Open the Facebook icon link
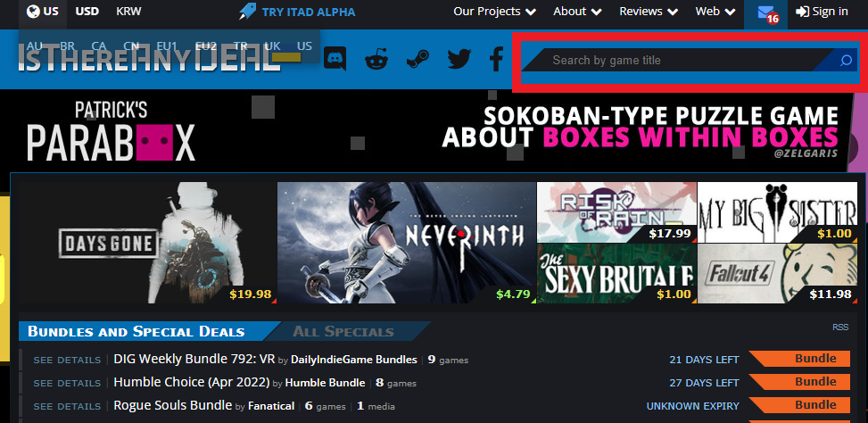Viewport: 868px width, 423px height. [497, 59]
